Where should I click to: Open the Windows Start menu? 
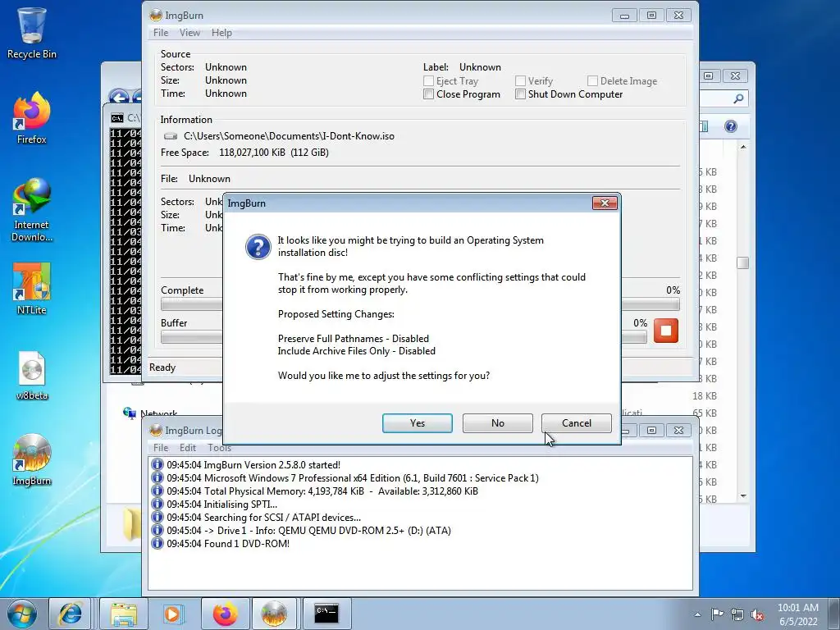click(22, 614)
